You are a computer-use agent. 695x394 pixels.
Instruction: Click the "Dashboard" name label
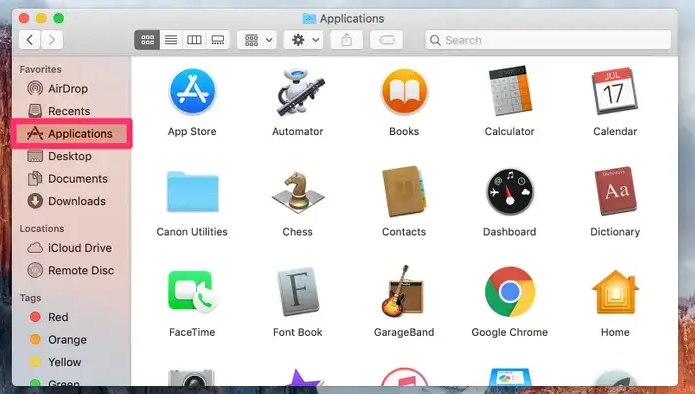click(x=509, y=232)
